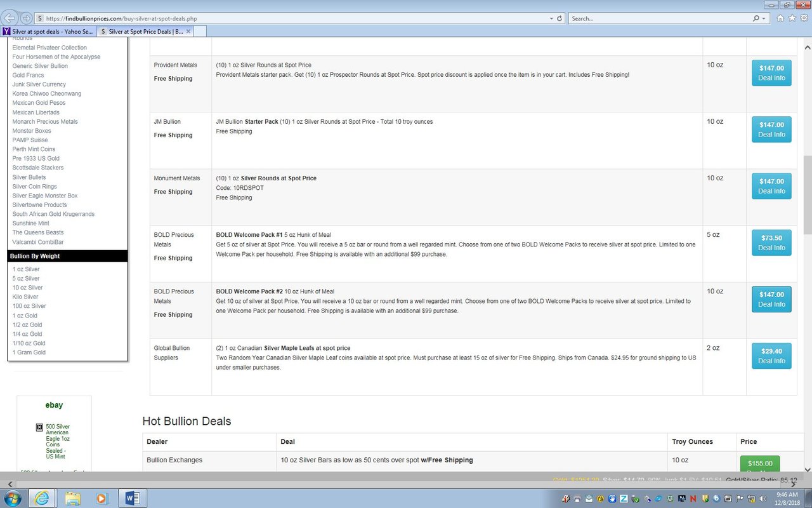Open Monument Metals $147.00 Deal Info
The image size is (812, 508).
coord(771,186)
